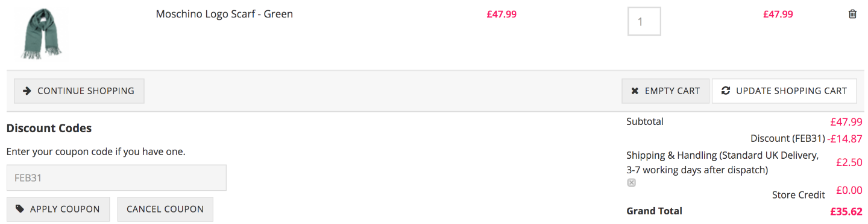Viewport: 868px width, 224px height.
Task: Click the arrow Continue Shopping button
Action: 79,91
